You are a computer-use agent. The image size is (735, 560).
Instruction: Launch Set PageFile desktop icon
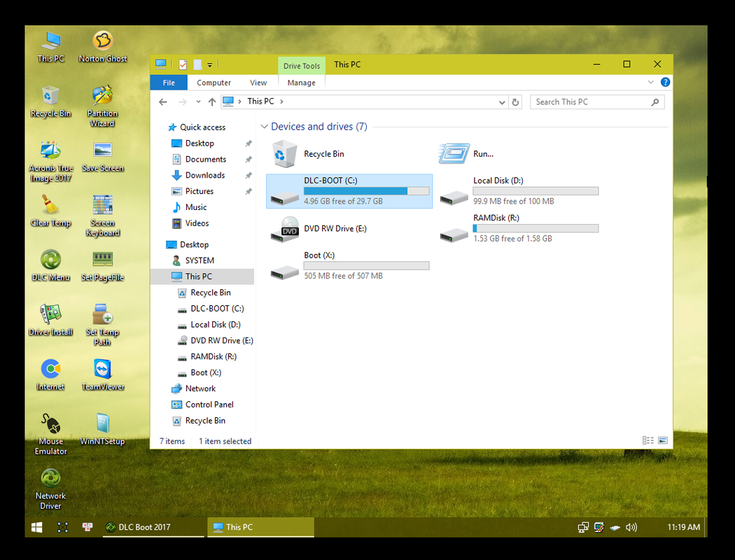(x=103, y=266)
